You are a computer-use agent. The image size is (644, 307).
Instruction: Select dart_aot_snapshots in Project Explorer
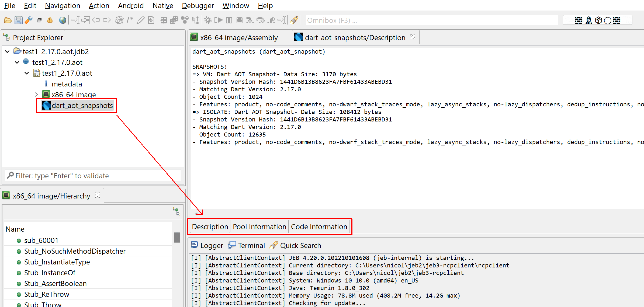pos(82,106)
